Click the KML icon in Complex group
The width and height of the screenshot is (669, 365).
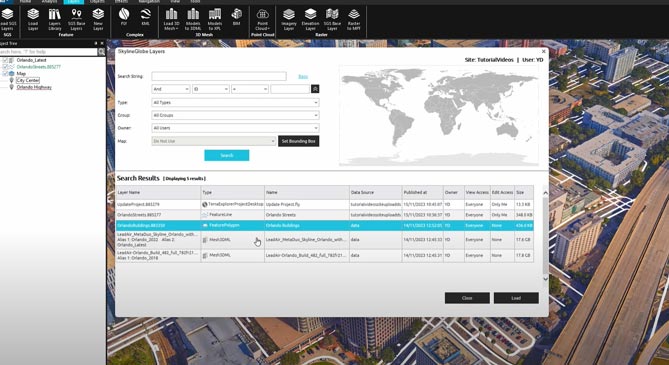point(145,17)
